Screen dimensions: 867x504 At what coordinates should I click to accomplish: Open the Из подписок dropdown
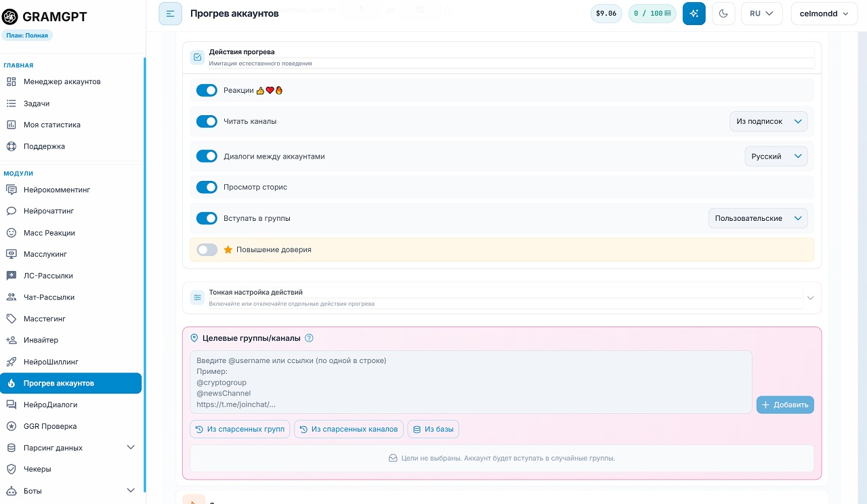click(x=769, y=121)
